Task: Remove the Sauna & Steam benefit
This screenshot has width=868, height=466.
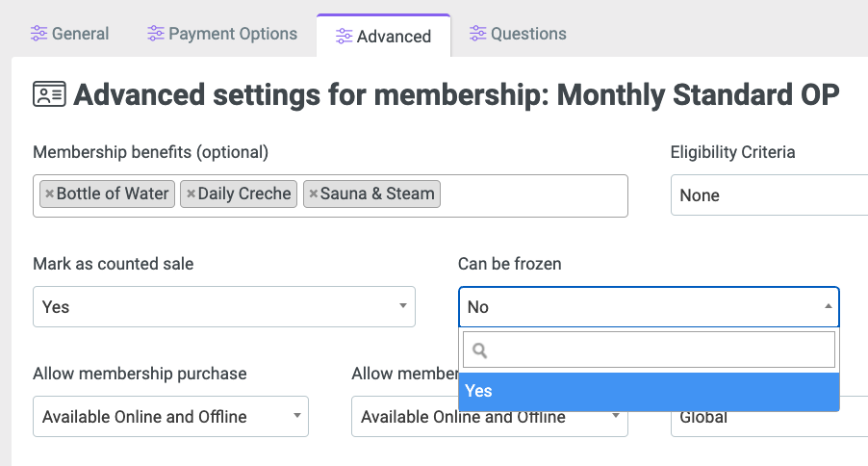Action: tap(313, 194)
